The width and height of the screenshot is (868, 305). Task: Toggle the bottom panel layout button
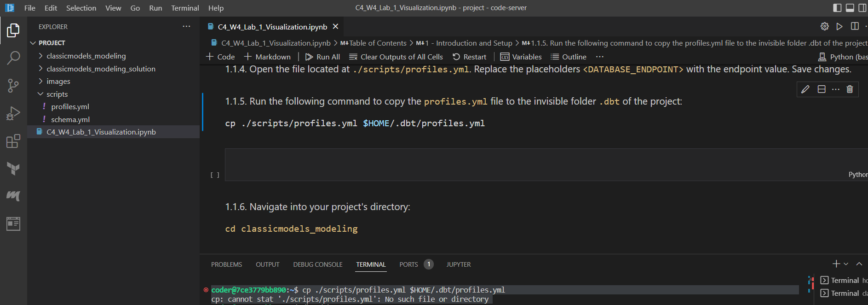850,8
